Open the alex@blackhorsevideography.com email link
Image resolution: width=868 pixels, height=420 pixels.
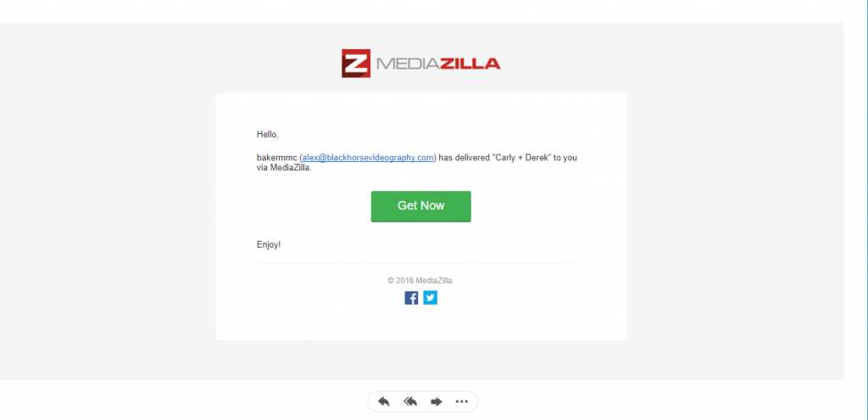pyautogui.click(x=368, y=158)
